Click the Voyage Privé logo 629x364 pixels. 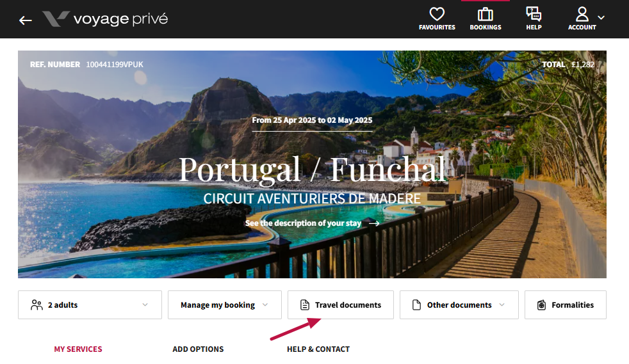coord(105,19)
